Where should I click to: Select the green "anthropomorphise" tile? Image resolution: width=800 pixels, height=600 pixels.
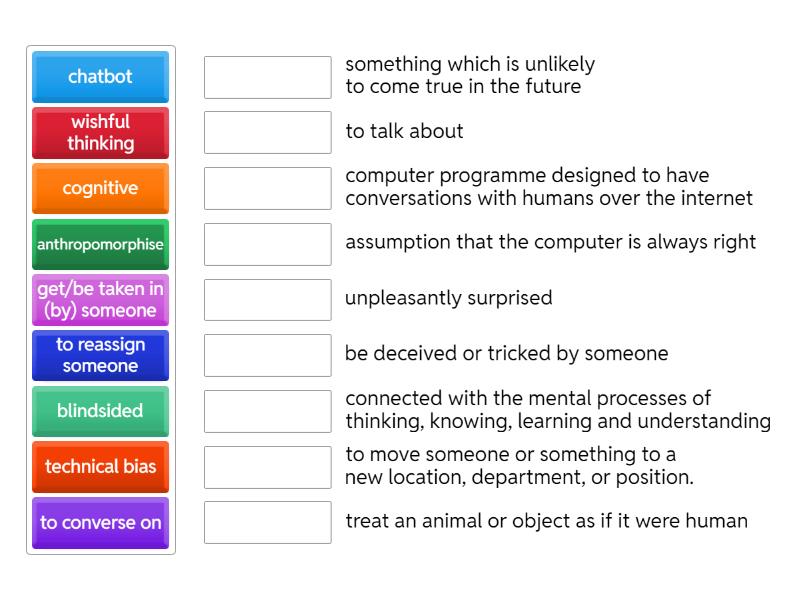[100, 244]
